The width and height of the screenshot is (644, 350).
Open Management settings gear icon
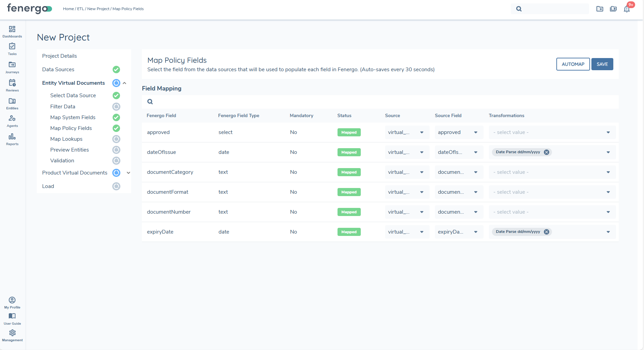(x=12, y=333)
